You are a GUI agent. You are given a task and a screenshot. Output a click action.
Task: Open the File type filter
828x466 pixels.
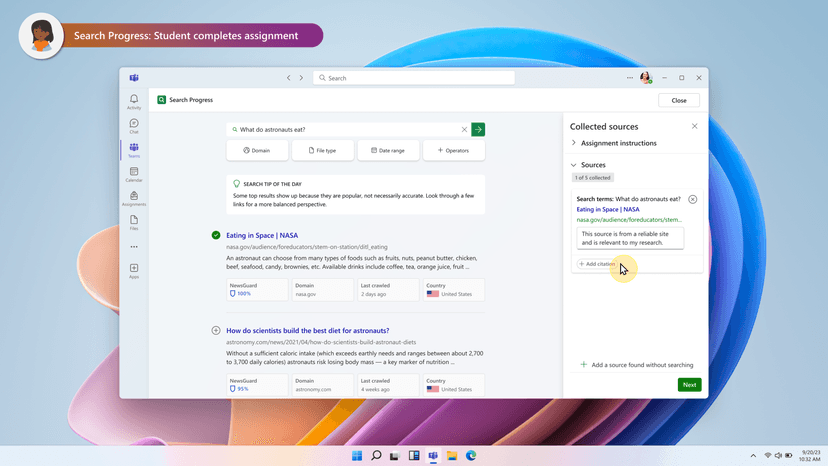click(323, 151)
